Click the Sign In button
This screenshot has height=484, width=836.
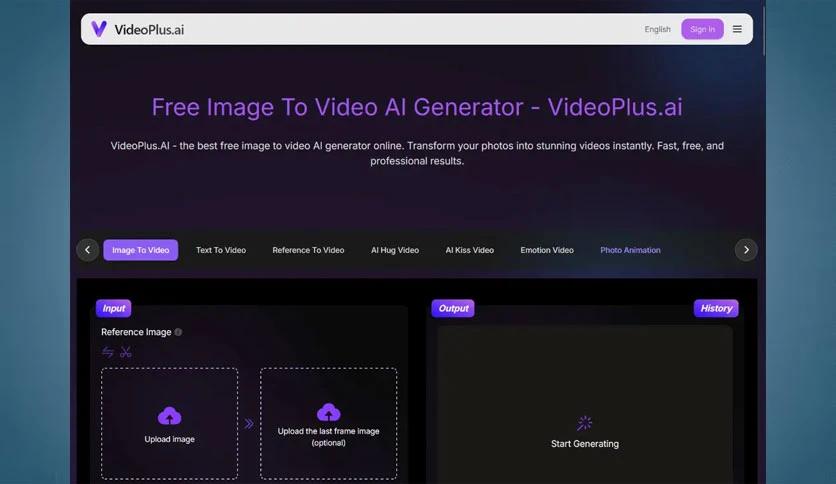702,29
